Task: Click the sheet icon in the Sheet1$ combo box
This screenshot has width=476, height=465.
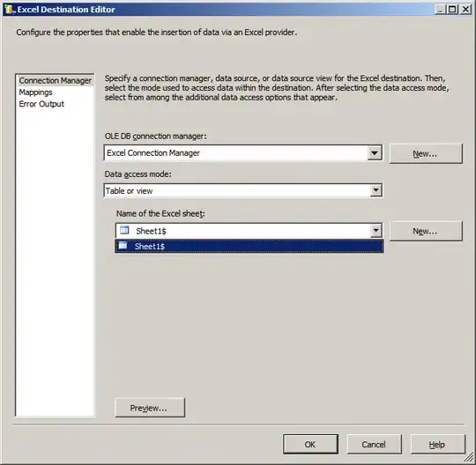Action: (x=124, y=230)
